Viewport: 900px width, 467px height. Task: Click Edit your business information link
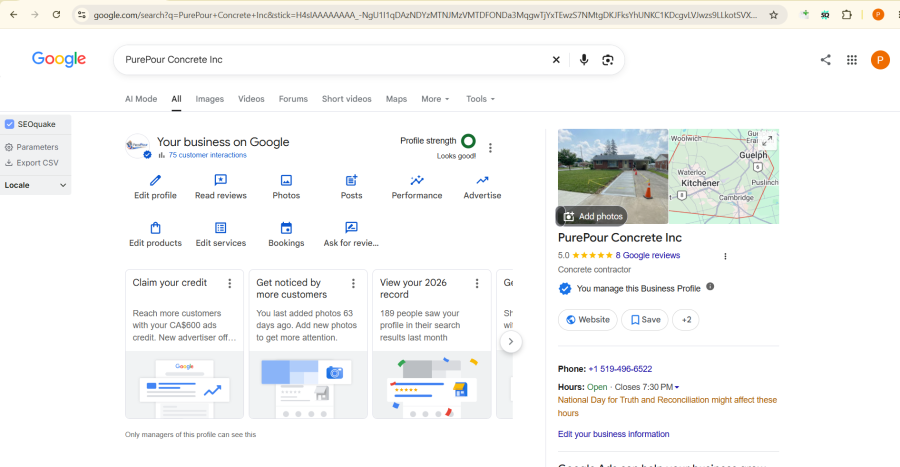point(614,434)
